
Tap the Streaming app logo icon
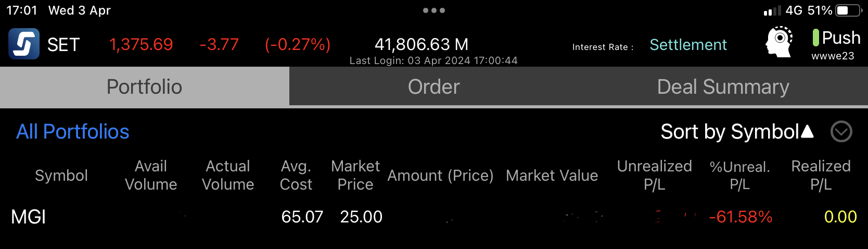[24, 44]
